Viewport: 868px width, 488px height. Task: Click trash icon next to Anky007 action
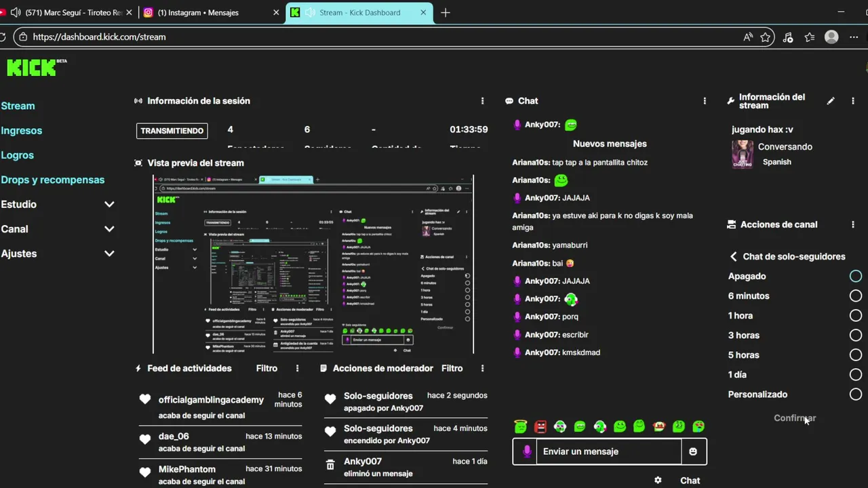click(330, 465)
